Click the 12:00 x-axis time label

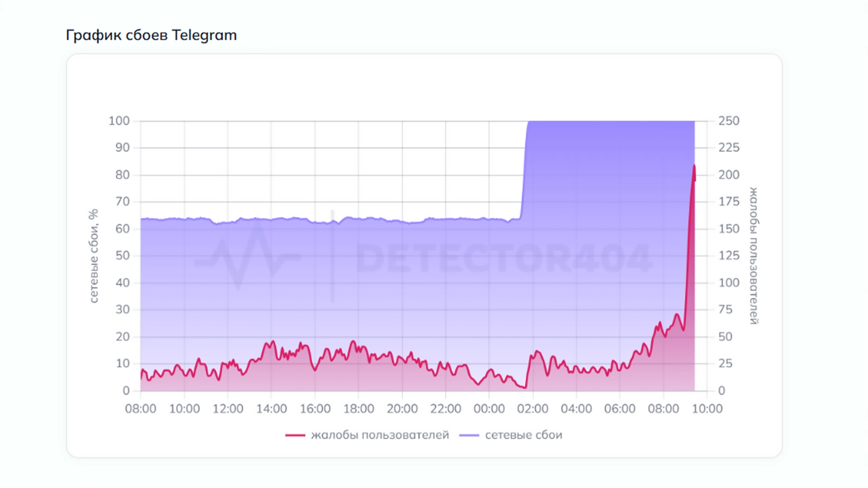[x=228, y=409]
